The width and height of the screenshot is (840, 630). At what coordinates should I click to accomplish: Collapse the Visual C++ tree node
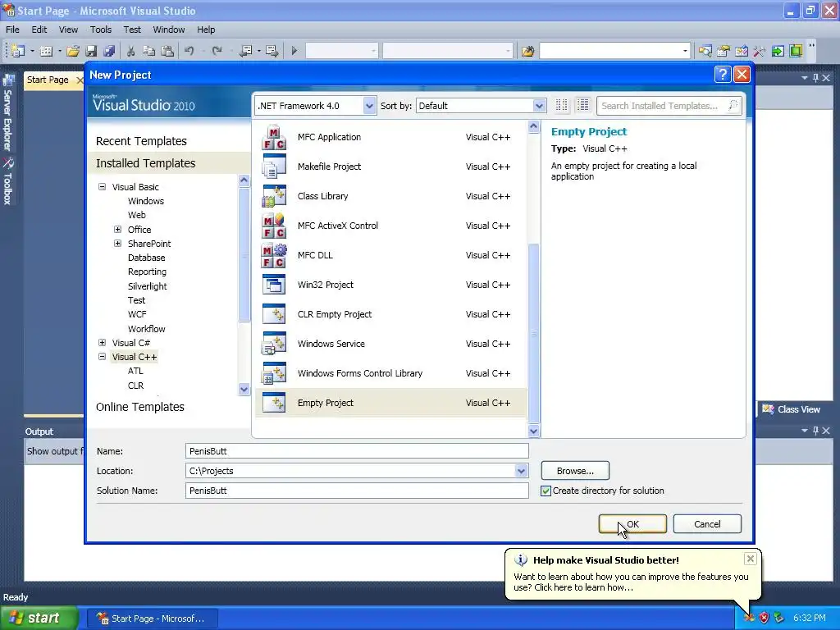tap(102, 356)
